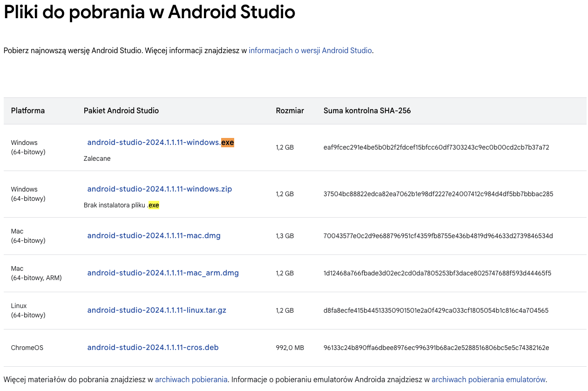Screen dimensions: 588x391
Task: Open android-studio-2024.1.1.11-mac.dmg download link
Action: (x=154, y=235)
